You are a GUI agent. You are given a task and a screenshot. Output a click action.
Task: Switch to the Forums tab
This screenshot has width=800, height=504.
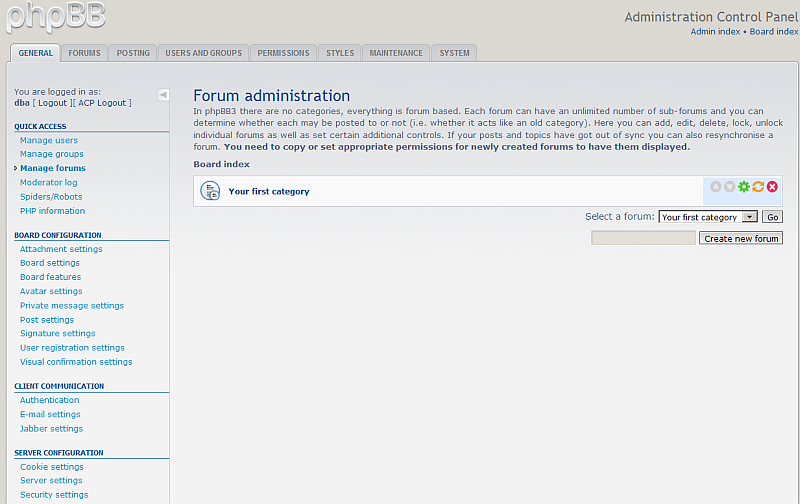tap(84, 53)
